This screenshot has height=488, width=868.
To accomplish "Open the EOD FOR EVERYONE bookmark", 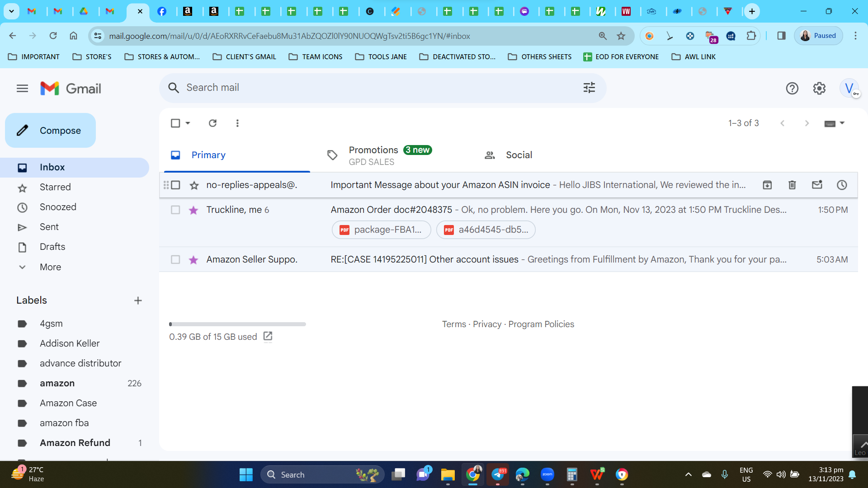I will point(621,56).
